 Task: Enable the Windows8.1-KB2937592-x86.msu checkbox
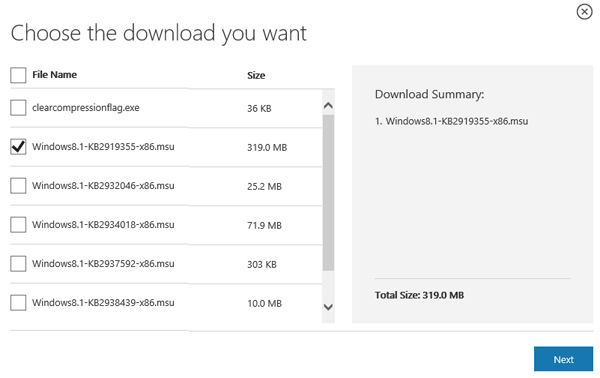pyautogui.click(x=18, y=264)
